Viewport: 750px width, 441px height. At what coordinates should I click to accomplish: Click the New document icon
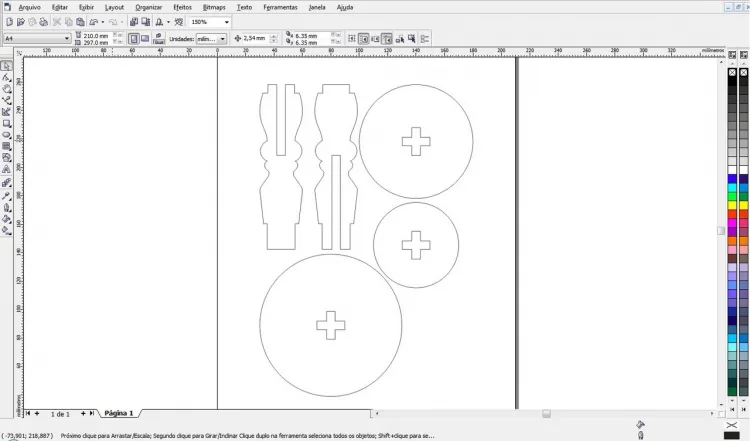[9, 22]
